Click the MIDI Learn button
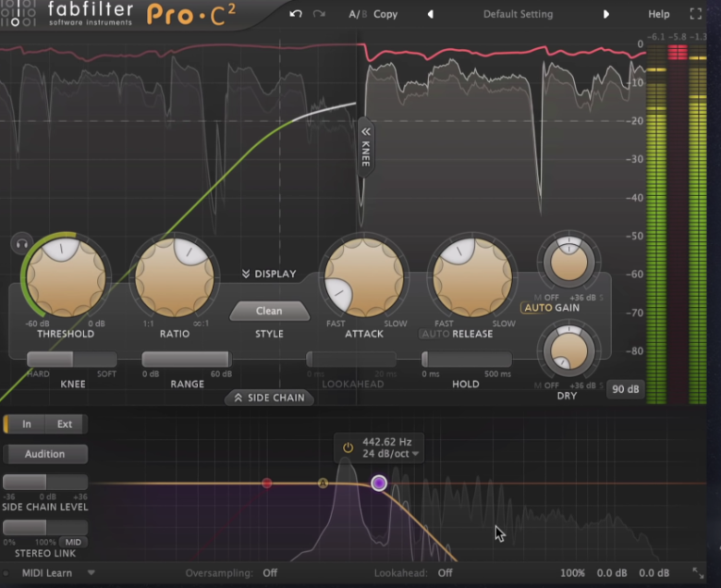 coord(47,573)
